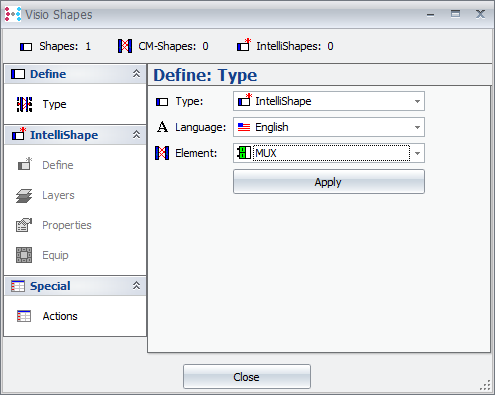Click the Define section header icon

18,74
